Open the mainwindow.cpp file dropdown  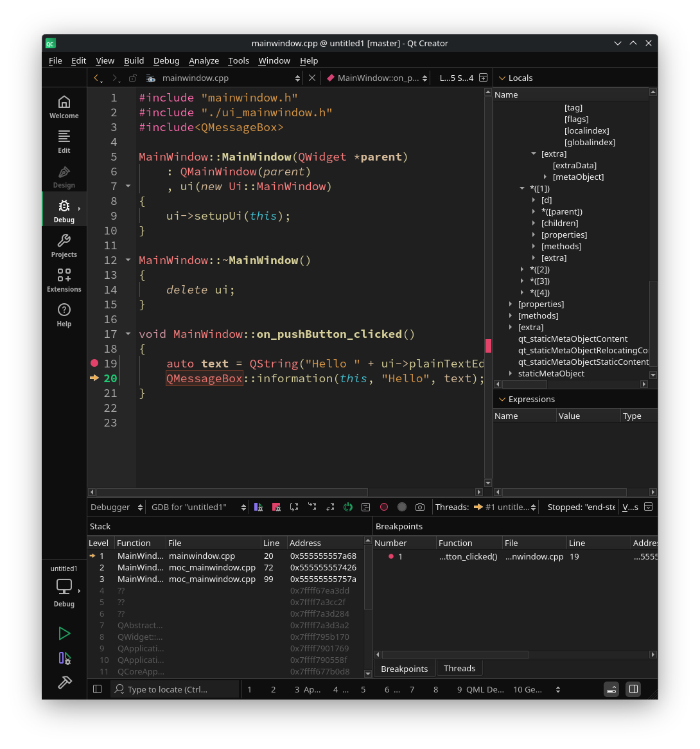223,78
